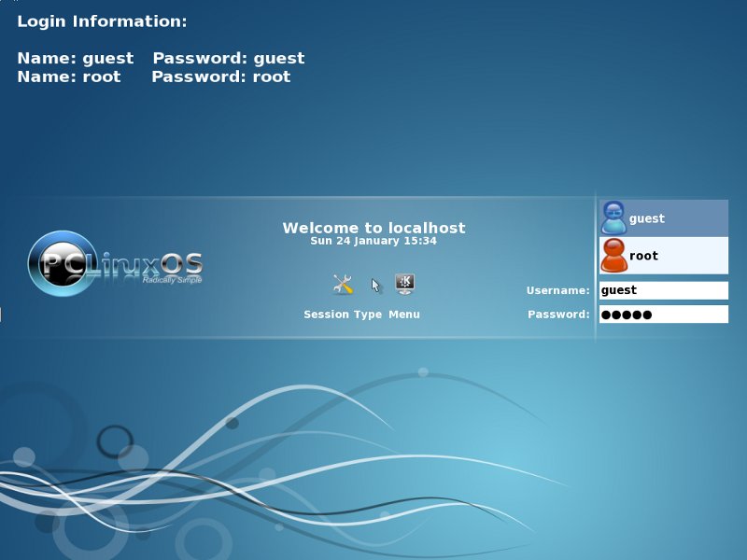The width and height of the screenshot is (747, 560).
Task: Click the Welcome to localhost heading
Action: 373,228
